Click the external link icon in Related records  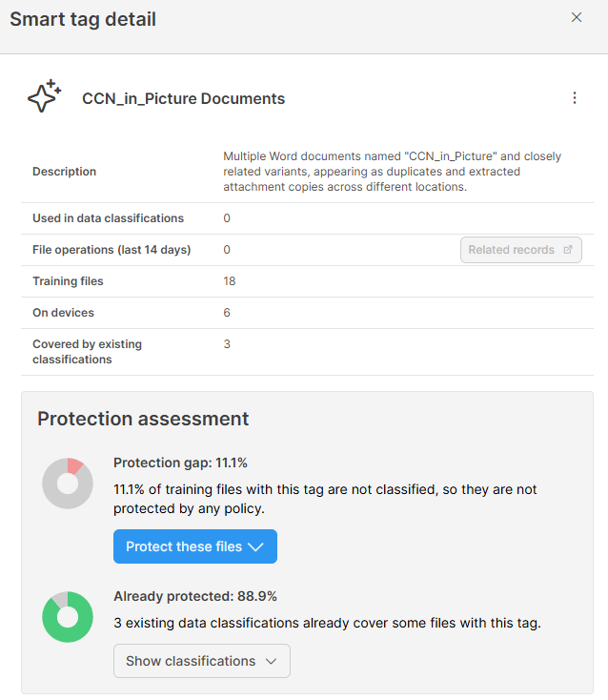568,250
